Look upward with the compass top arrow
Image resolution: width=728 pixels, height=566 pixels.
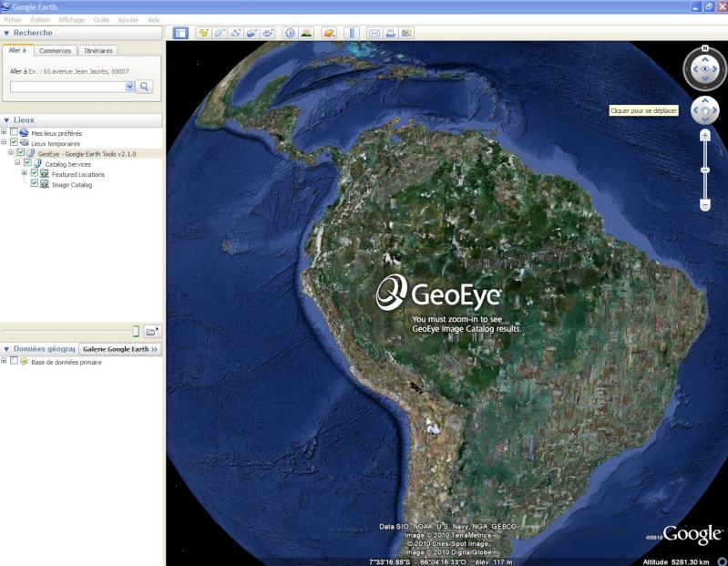coord(705,59)
